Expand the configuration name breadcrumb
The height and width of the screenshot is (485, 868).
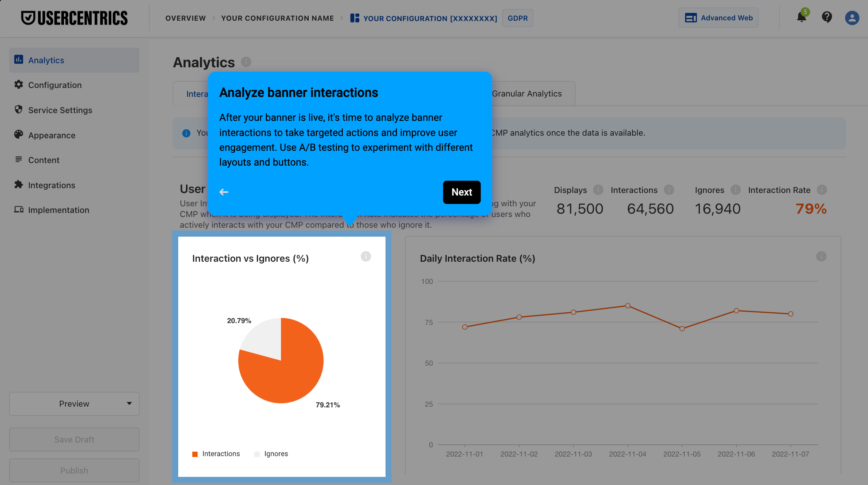(x=277, y=17)
